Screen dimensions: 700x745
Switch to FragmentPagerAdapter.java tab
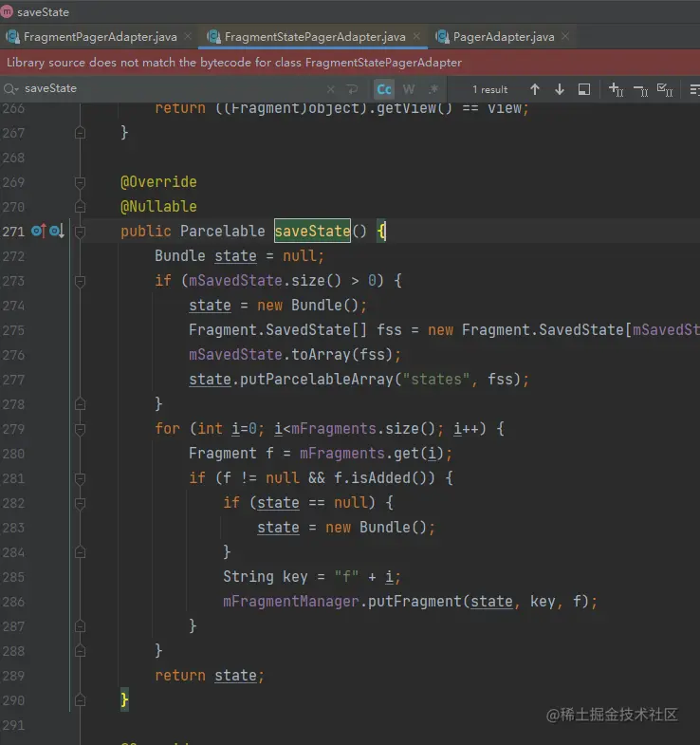[100, 37]
